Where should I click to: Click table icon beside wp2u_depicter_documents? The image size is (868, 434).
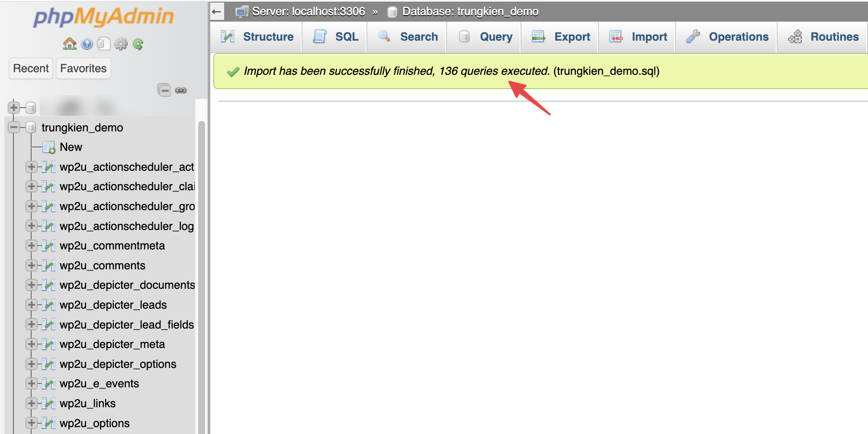point(48,285)
